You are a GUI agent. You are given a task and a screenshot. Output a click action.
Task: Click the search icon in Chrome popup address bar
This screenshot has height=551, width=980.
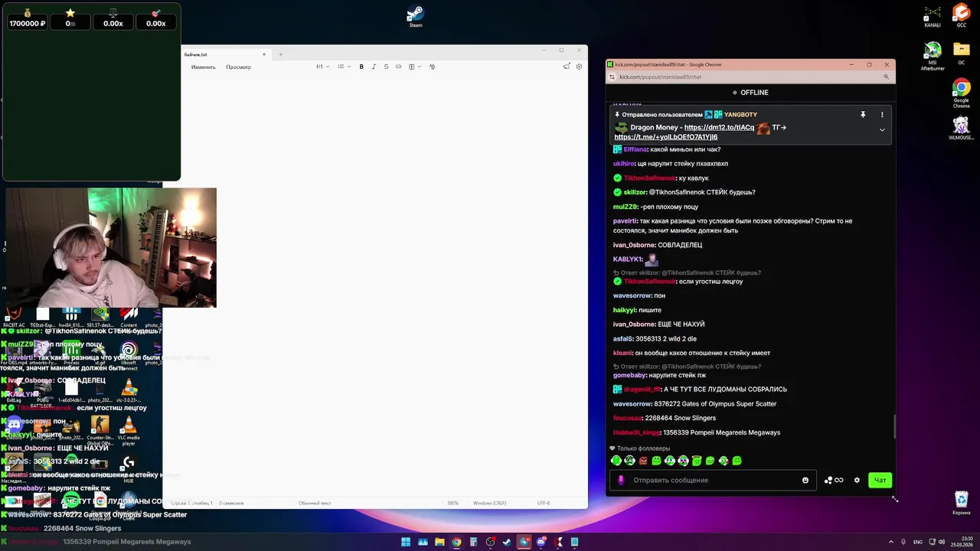coord(887,77)
